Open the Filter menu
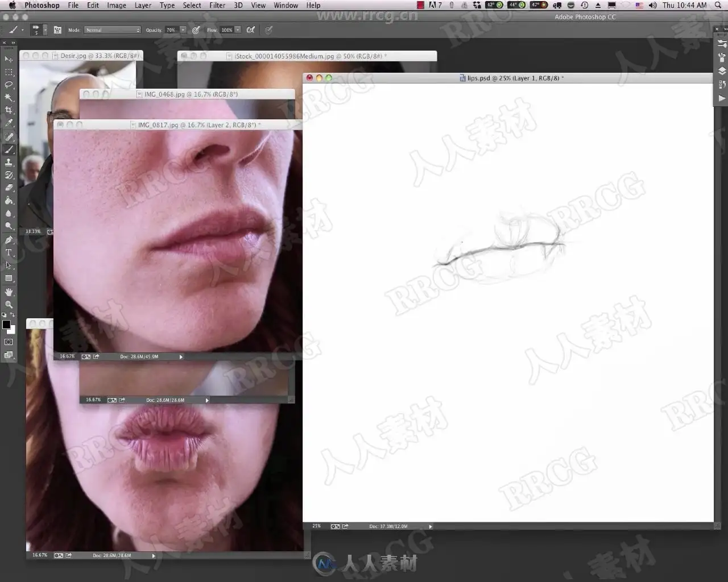Screen dimensions: 728x582 [217, 5]
